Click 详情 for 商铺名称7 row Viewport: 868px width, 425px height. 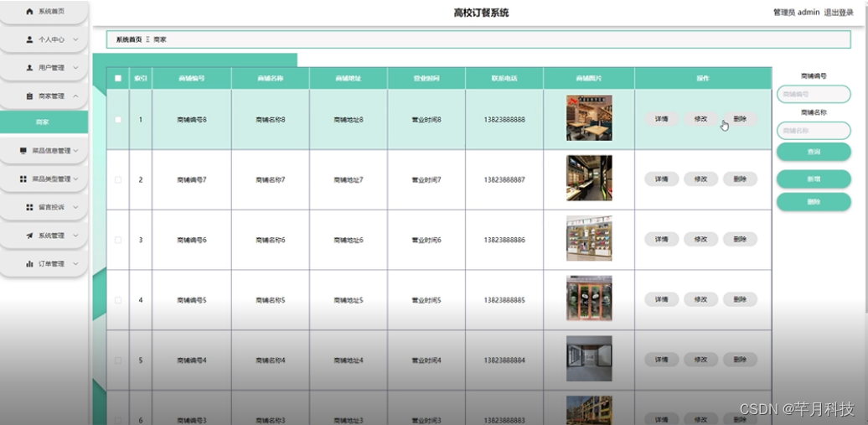pos(662,179)
